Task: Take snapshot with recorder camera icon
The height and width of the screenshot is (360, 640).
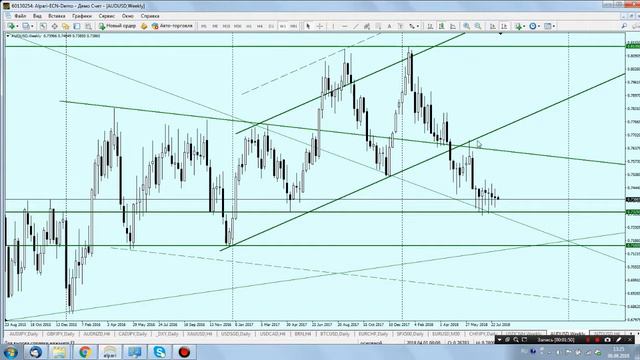Action: (x=608, y=340)
